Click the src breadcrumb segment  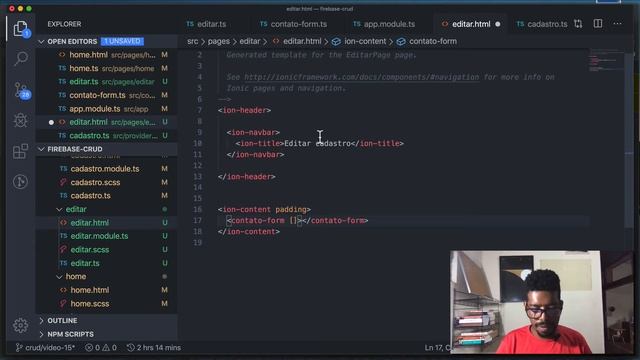(193, 41)
